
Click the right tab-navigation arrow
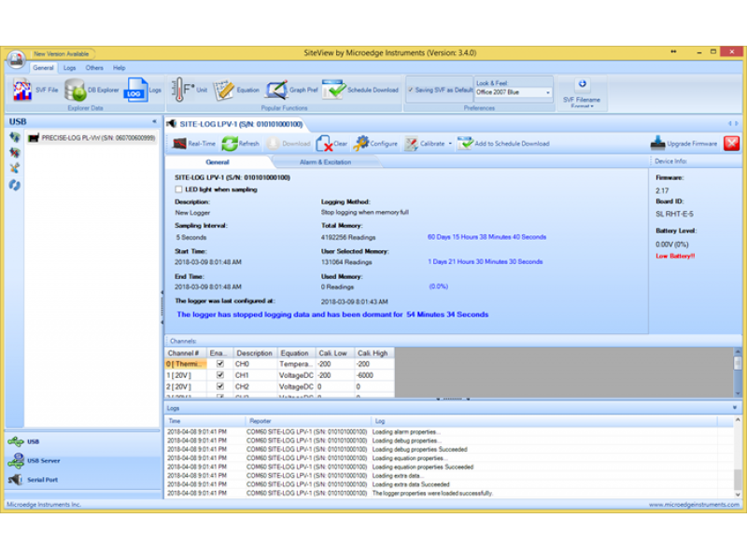click(x=737, y=124)
